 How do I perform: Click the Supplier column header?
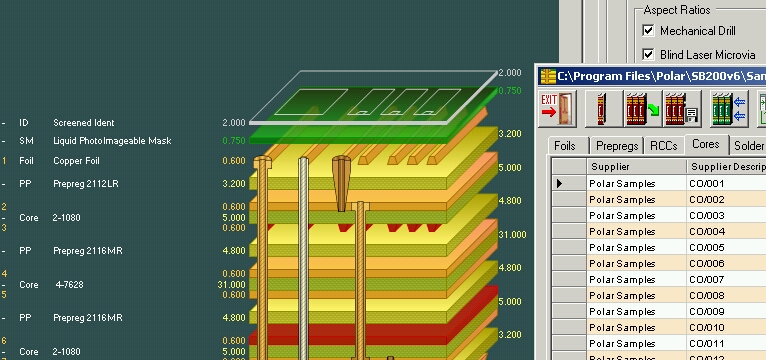tap(637, 167)
